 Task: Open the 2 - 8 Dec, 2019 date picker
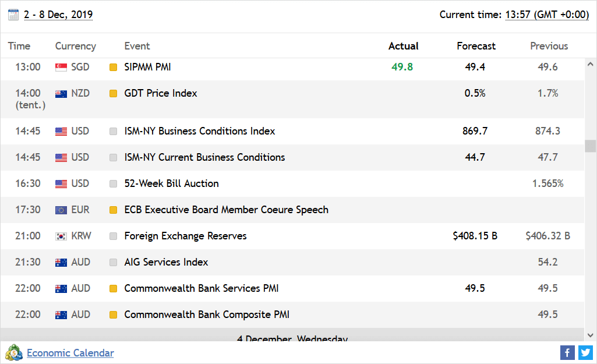click(x=58, y=15)
